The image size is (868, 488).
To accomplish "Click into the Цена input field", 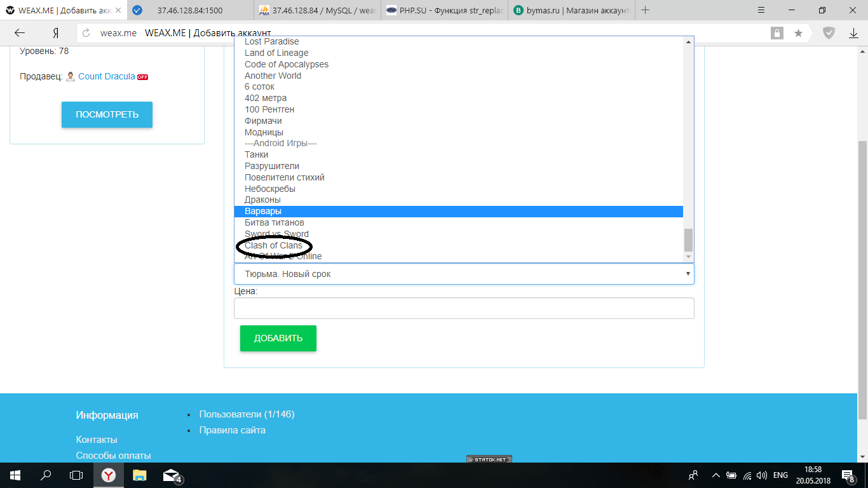I will [464, 308].
